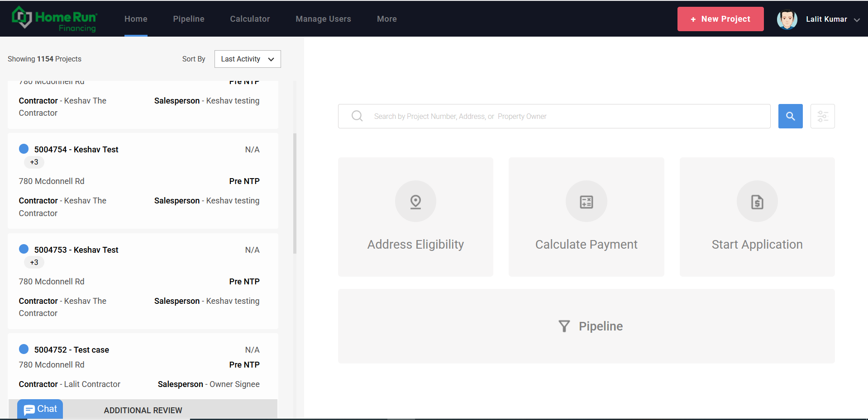The image size is (868, 420).
Task: Click the Calculate Payment calculator icon
Action: 586,201
